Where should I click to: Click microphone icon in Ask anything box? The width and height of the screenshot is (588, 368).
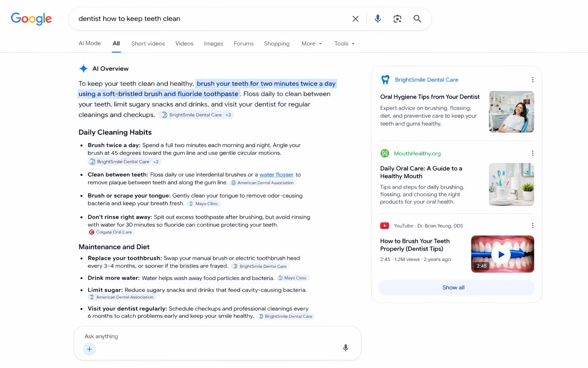point(346,348)
